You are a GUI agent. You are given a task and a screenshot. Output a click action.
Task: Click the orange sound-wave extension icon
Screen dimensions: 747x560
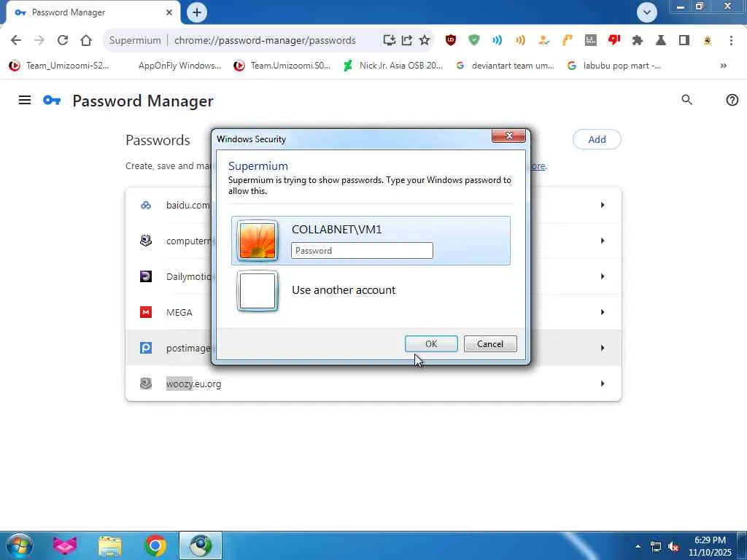point(520,41)
